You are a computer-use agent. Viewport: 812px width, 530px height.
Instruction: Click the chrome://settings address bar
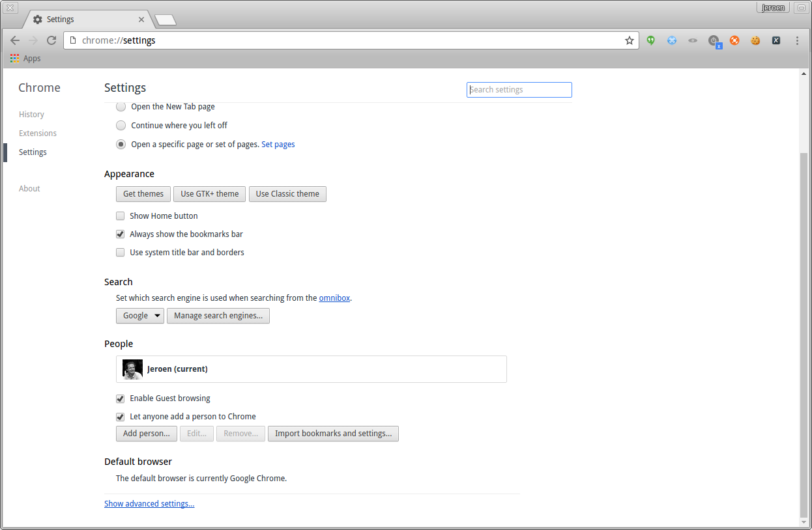tap(351, 40)
